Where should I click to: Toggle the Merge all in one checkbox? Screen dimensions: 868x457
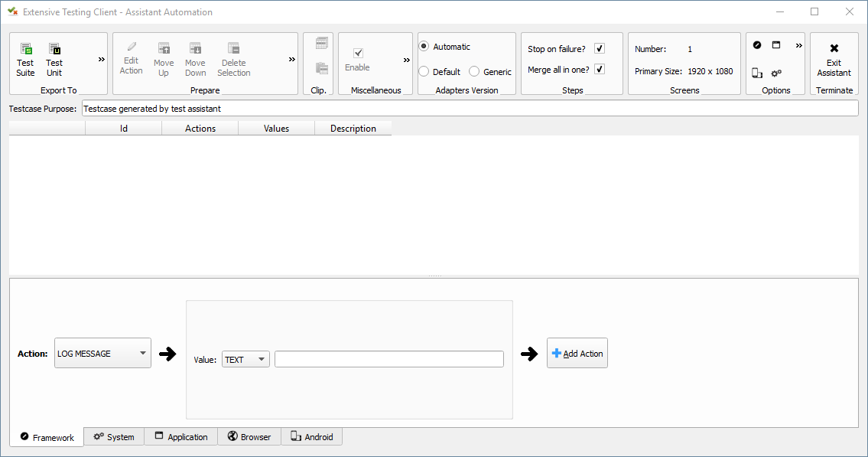(x=600, y=69)
